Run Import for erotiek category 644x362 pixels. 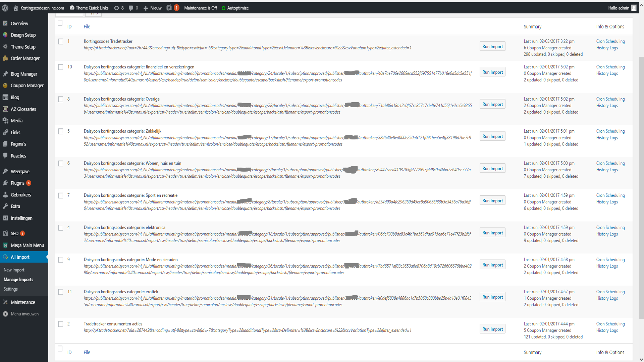coord(492,297)
